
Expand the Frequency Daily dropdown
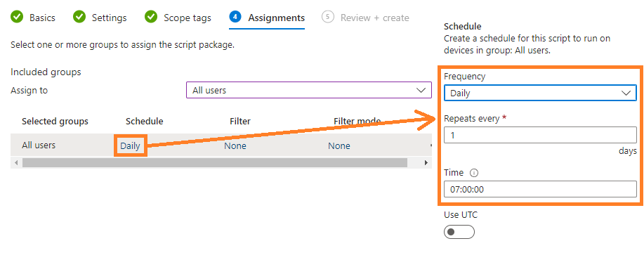540,93
